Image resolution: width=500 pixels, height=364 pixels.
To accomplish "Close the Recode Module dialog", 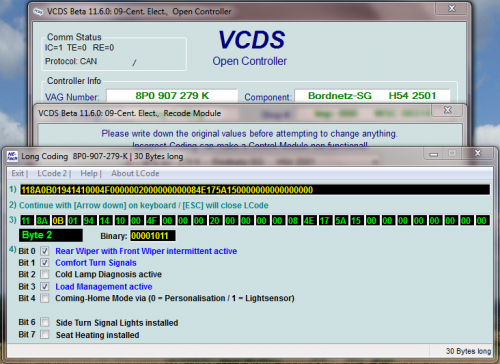I will point(448,110).
